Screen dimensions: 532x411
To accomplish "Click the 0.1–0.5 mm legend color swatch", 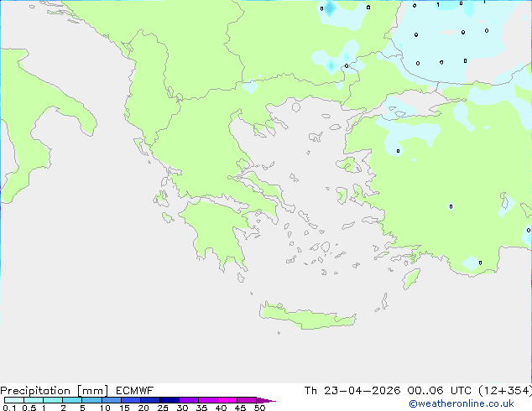I will (x=14, y=400).
